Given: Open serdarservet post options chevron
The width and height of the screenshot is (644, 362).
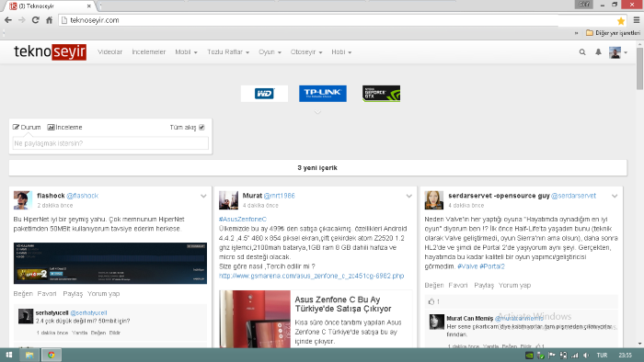Looking at the screenshot, I should click(615, 196).
